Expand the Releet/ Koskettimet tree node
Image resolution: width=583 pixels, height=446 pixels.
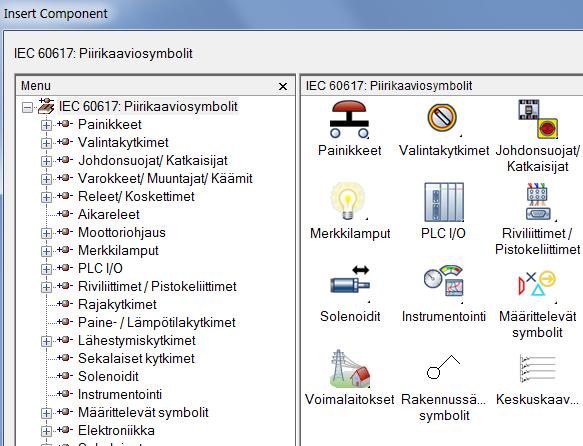[x=46, y=197]
